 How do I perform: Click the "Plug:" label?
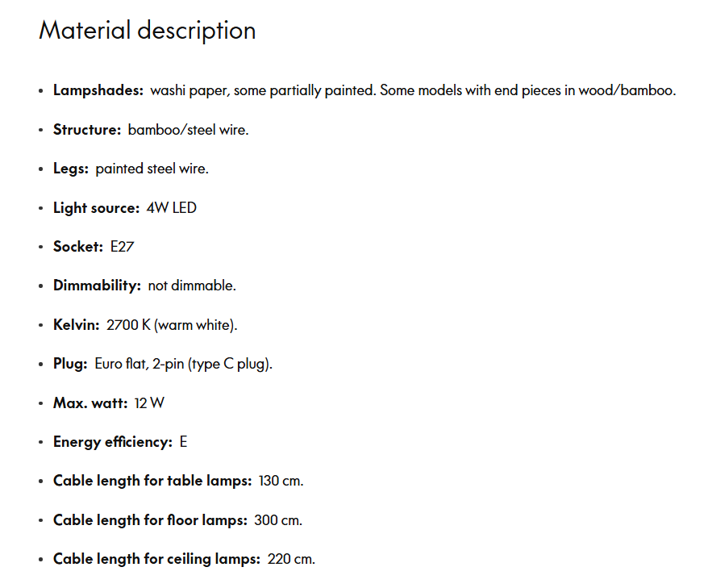(70, 364)
